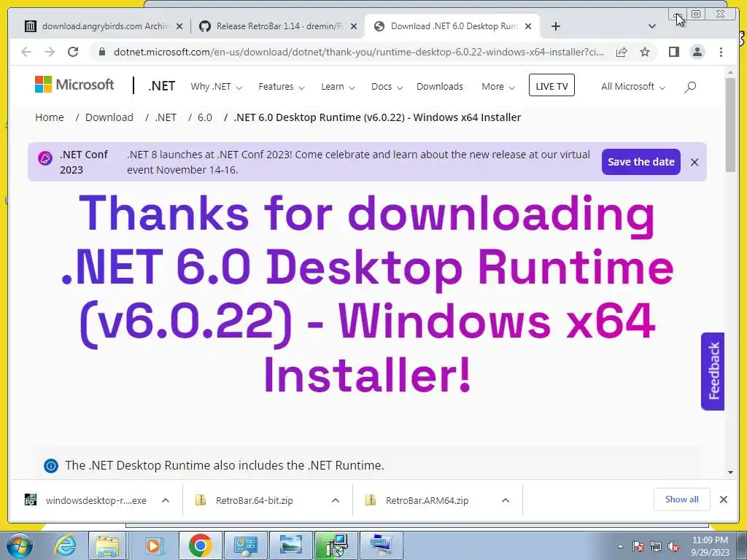
Task: Close the .NET download tab
Action: tap(528, 26)
